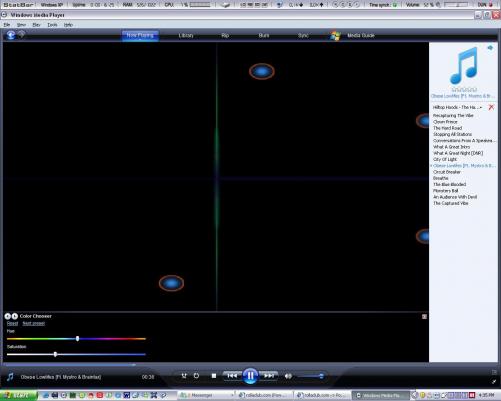Image resolution: width=501 pixels, height=401 pixels.
Task: Go back to the previous track
Action: [x=232, y=376]
